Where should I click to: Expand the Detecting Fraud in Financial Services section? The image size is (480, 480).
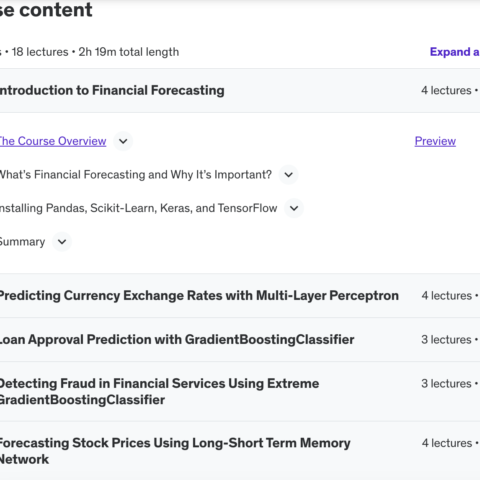click(240, 392)
